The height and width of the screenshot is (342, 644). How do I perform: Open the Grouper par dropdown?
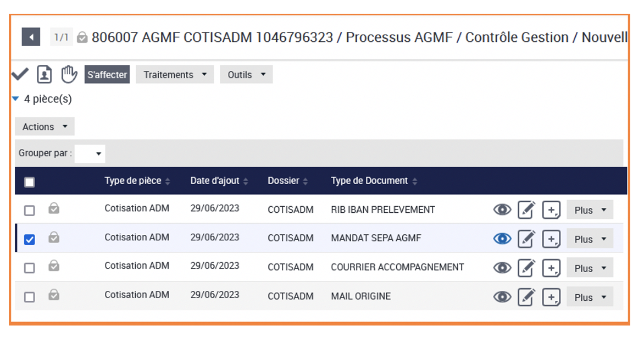click(90, 154)
